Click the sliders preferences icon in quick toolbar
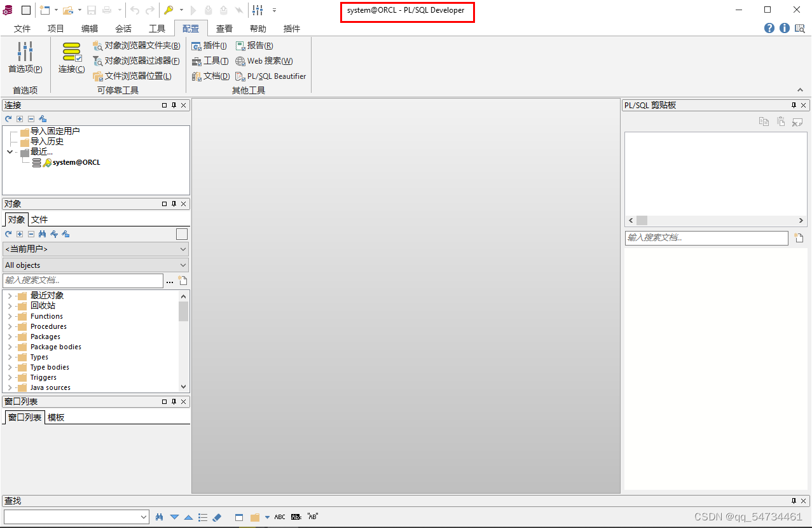The width and height of the screenshot is (812, 528). 258,10
